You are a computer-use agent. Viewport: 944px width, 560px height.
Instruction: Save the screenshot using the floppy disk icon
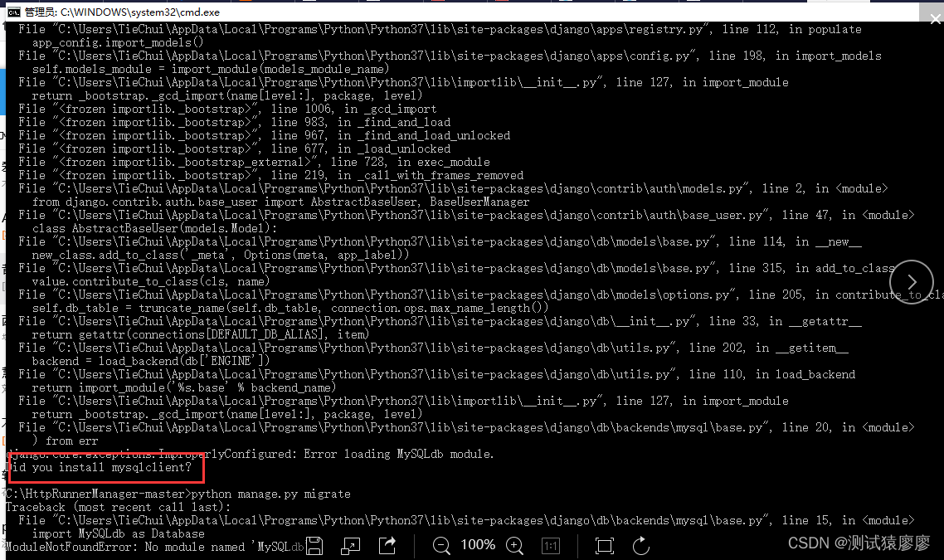[315, 545]
